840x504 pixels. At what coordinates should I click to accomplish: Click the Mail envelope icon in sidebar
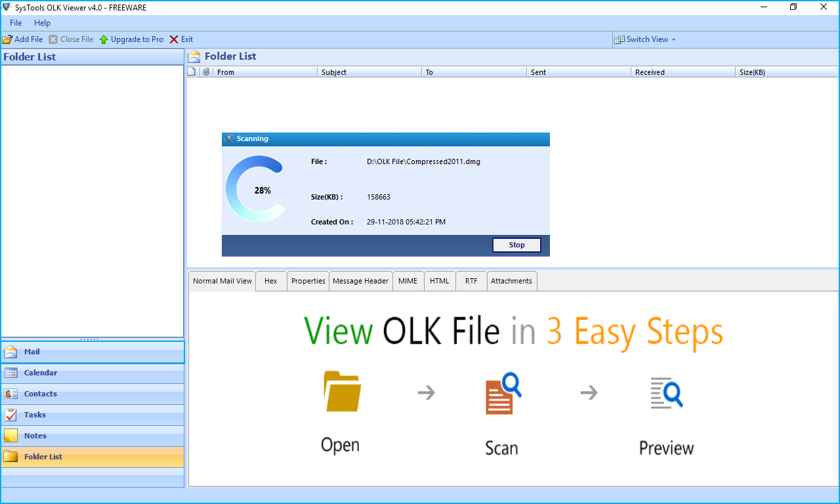[x=10, y=352]
